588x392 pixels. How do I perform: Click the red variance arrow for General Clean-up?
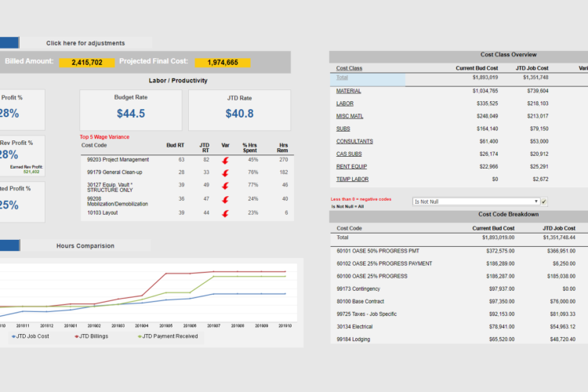click(225, 173)
